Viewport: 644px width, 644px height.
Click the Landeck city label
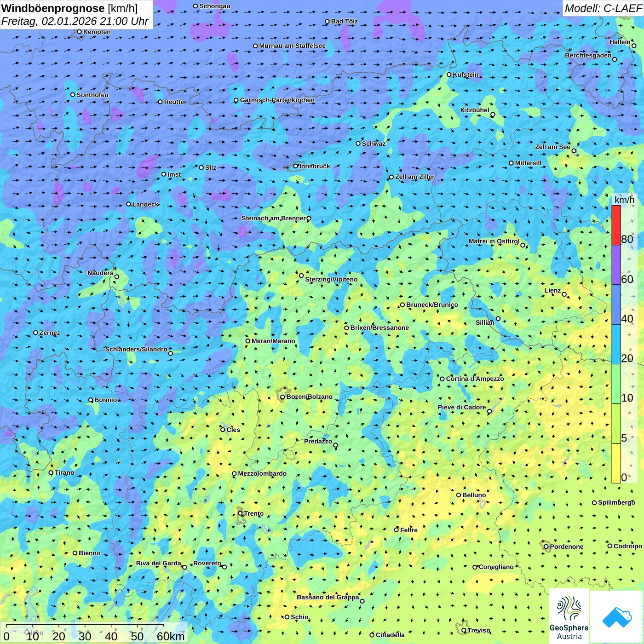(x=145, y=204)
